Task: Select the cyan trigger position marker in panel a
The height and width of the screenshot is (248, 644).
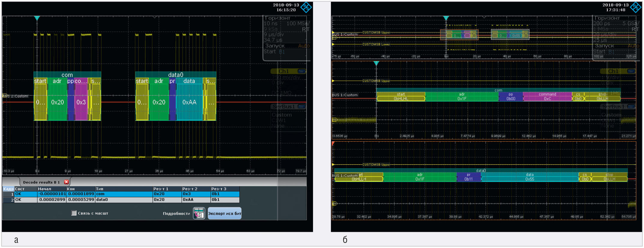Action: point(37,18)
